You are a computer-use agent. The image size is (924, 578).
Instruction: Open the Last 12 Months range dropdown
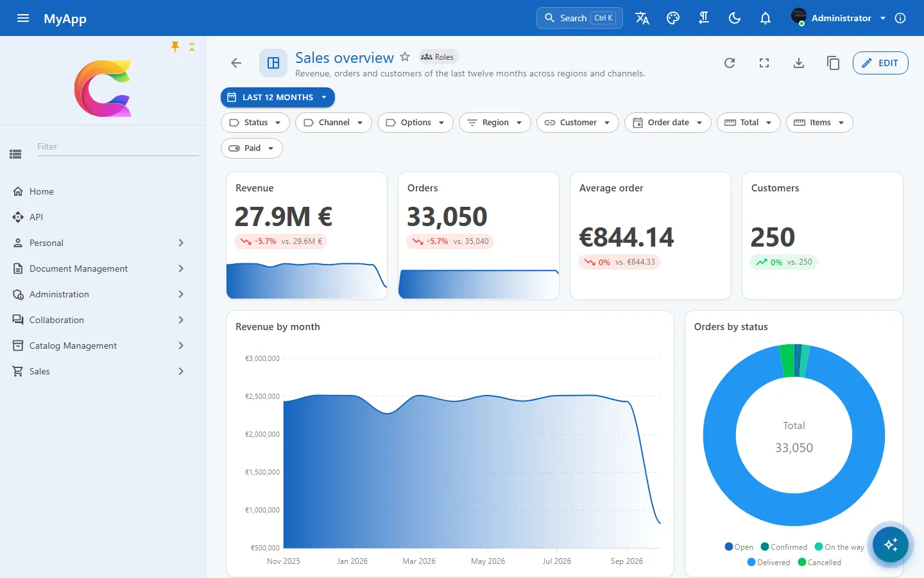tap(278, 98)
